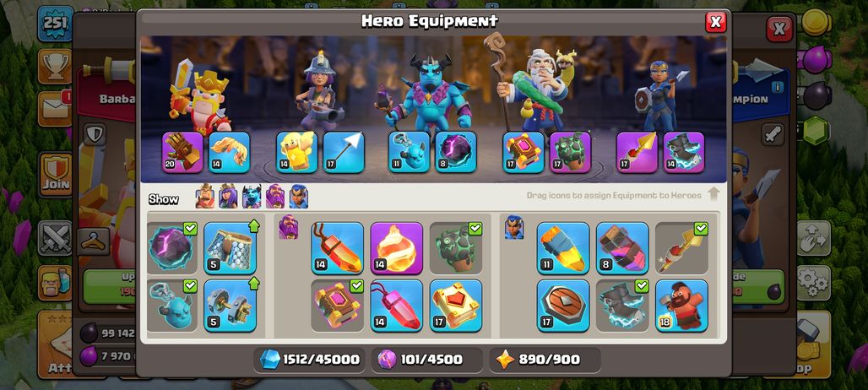Select the Hog Rider Puppet level 18 equipment
The height and width of the screenshot is (390, 868).
[681, 306]
